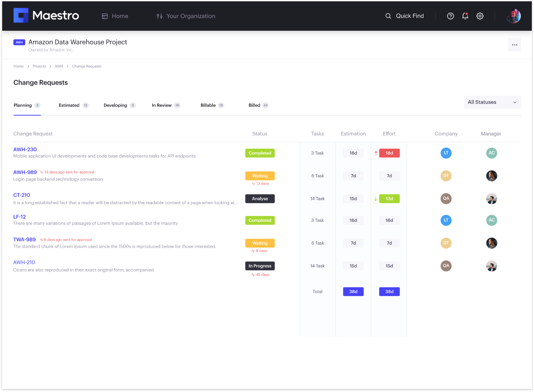Viewport: 534px width, 392px height.
Task: Open the CT-210 change request
Action: click(22, 195)
